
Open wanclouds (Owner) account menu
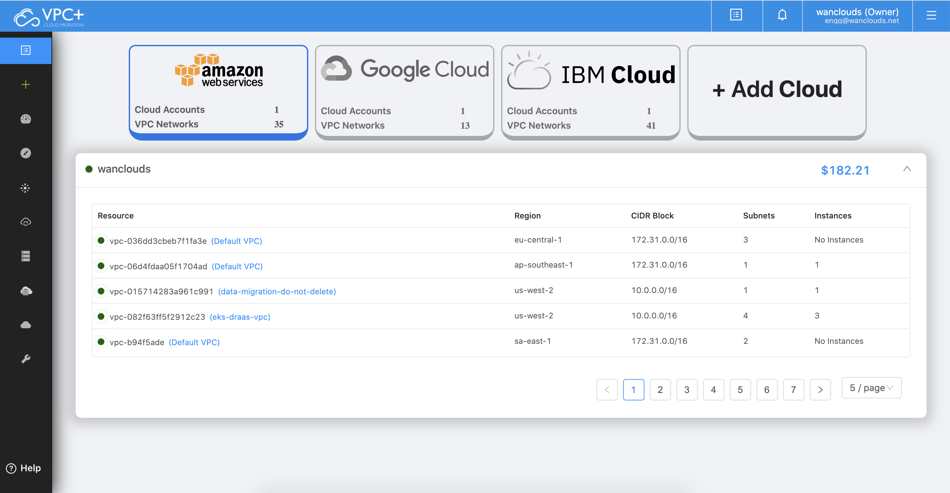857,15
